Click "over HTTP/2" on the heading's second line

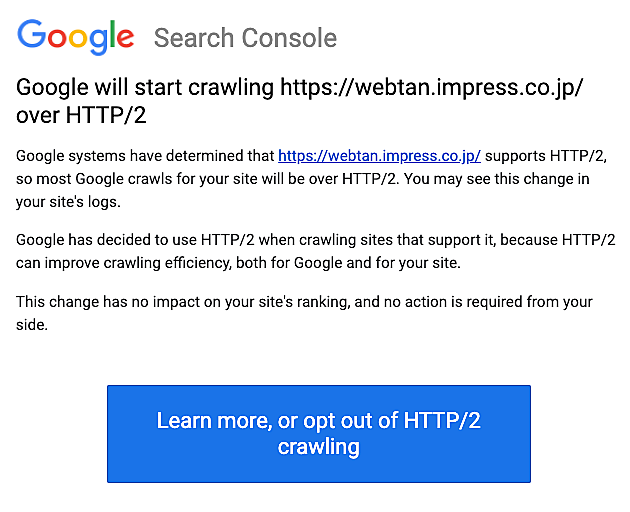pyautogui.click(x=79, y=114)
